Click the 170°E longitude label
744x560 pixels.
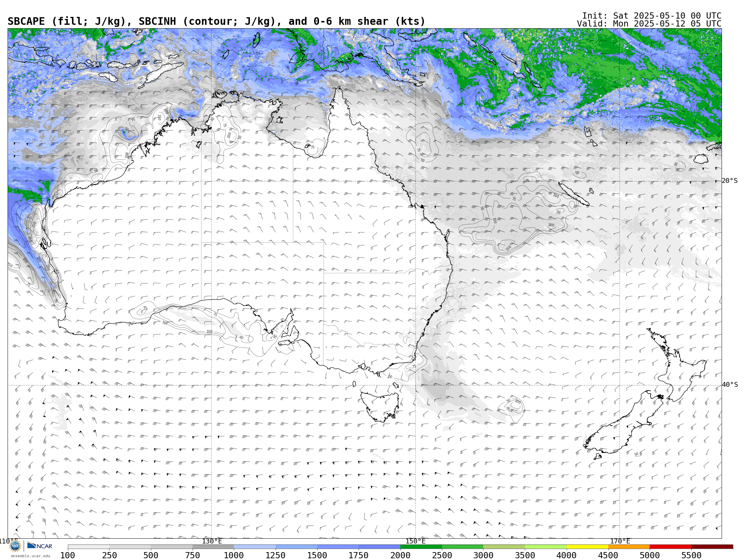pyautogui.click(x=620, y=541)
